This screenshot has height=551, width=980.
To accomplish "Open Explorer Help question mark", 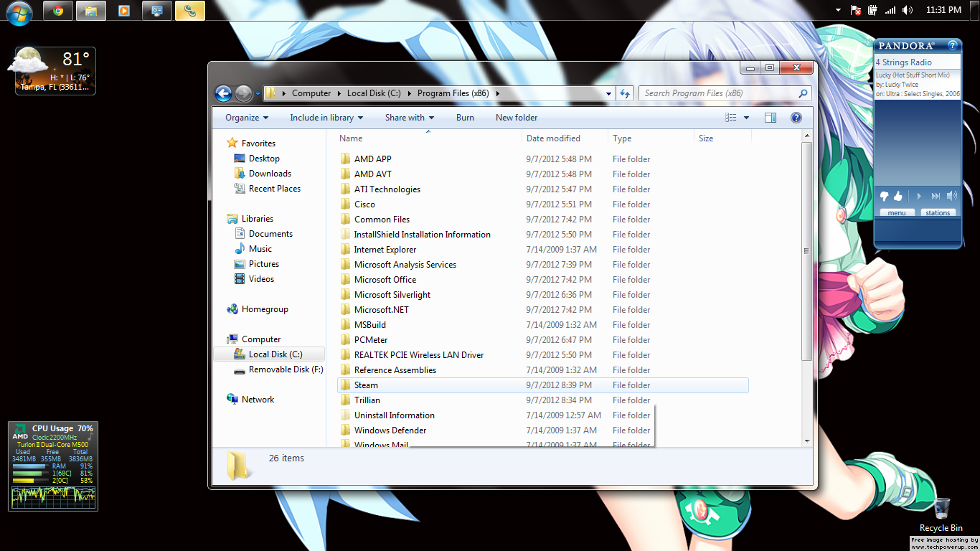I will [x=796, y=118].
